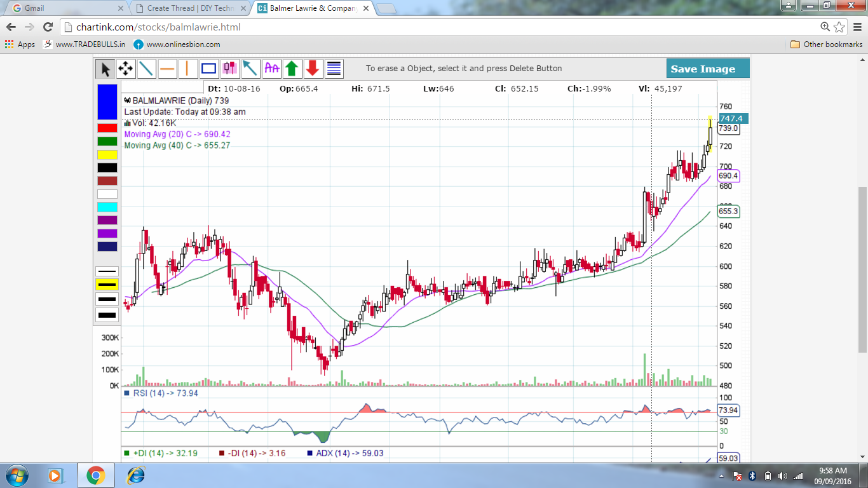Screen dimensions: 868x488
Task: Open the www.onlinesbion.com bookmark
Action: (177, 44)
